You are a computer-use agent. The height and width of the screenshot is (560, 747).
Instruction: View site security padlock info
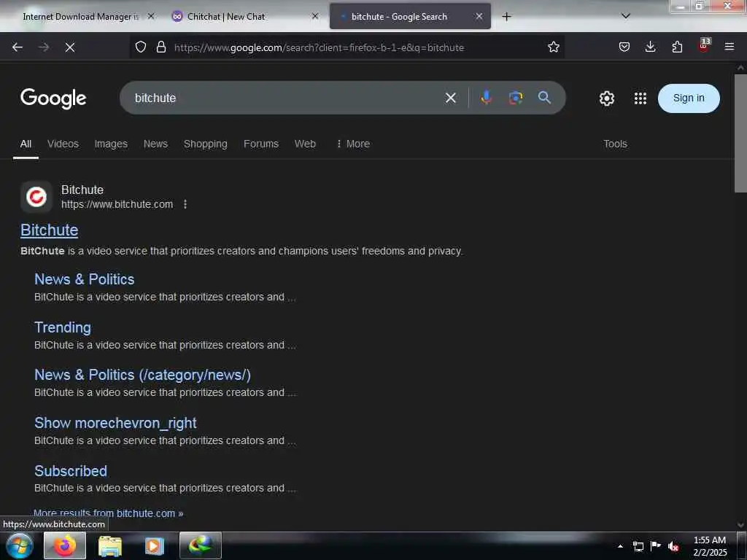coord(161,47)
